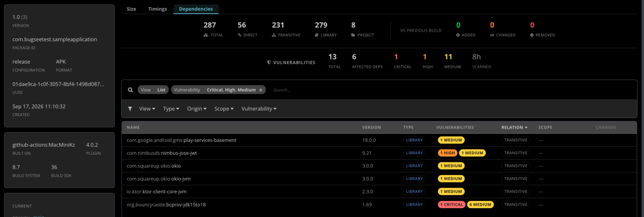644x217 pixels.
Task: Click the 231 transitive count
Action: [278, 25]
